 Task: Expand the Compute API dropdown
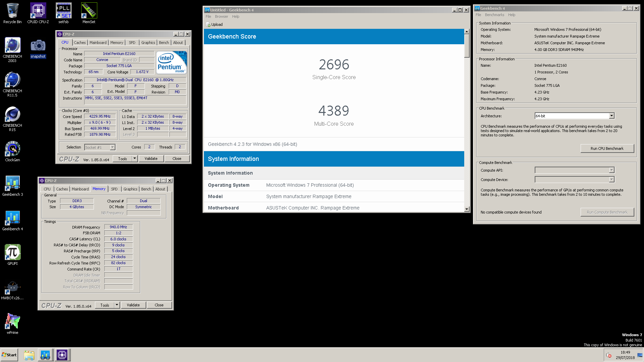[x=611, y=170]
